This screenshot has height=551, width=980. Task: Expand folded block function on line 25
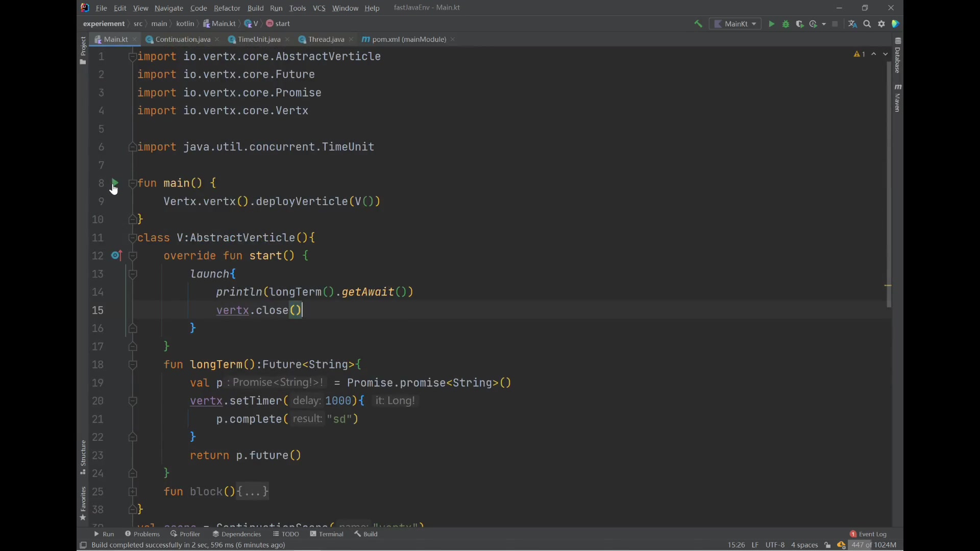[133, 492]
